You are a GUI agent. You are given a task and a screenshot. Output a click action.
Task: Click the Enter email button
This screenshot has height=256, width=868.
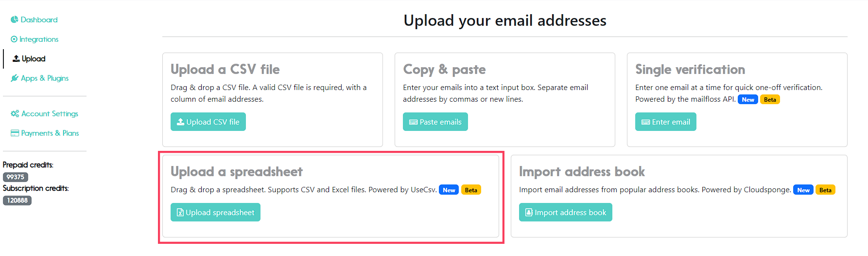[x=666, y=122]
